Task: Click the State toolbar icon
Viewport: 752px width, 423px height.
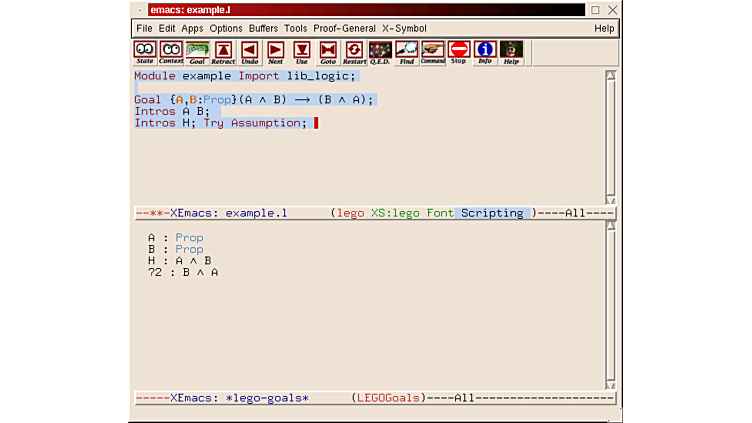Action: point(145,52)
